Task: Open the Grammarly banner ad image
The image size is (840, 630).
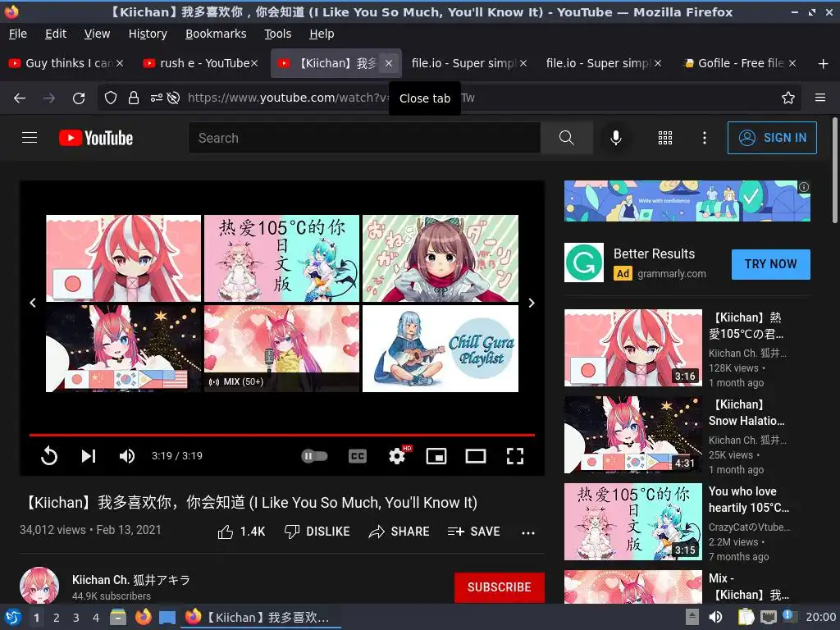Action: (687, 201)
